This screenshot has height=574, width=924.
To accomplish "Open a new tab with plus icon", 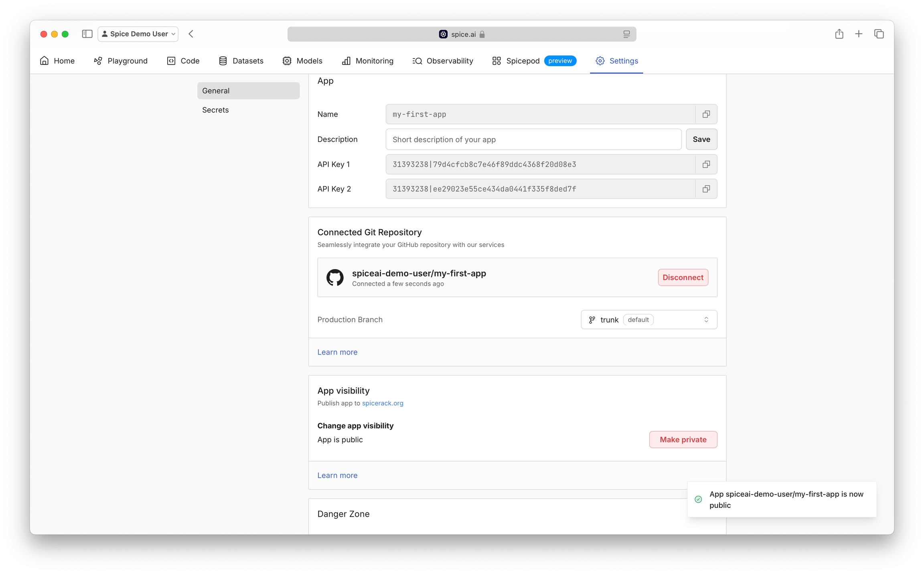I will pyautogui.click(x=859, y=34).
